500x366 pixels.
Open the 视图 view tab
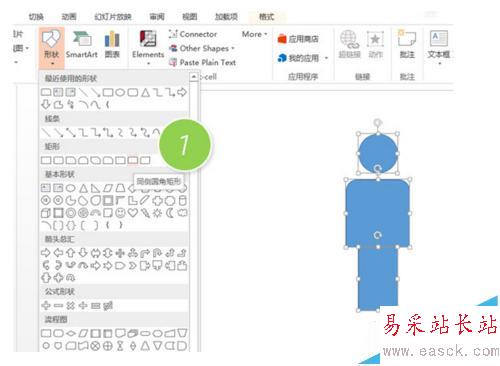point(190,17)
